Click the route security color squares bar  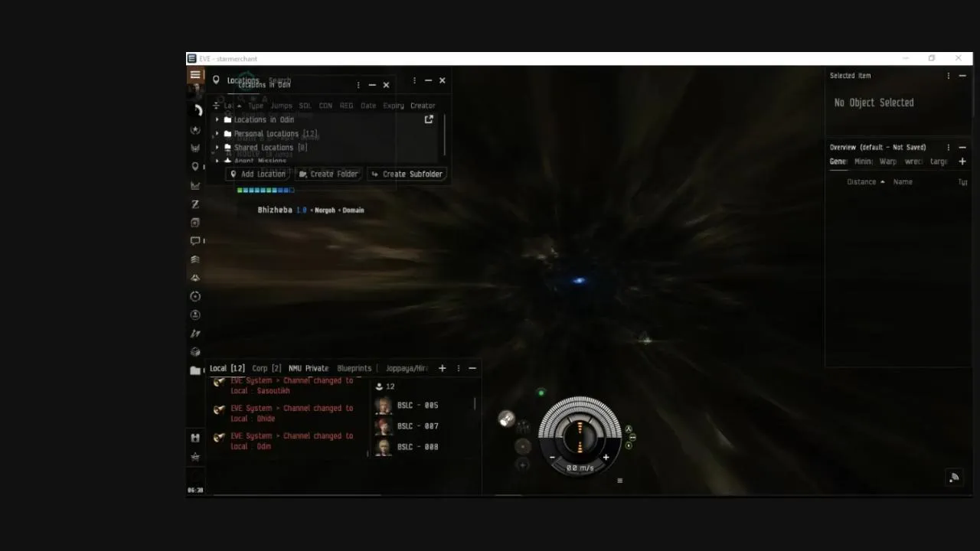click(x=266, y=191)
